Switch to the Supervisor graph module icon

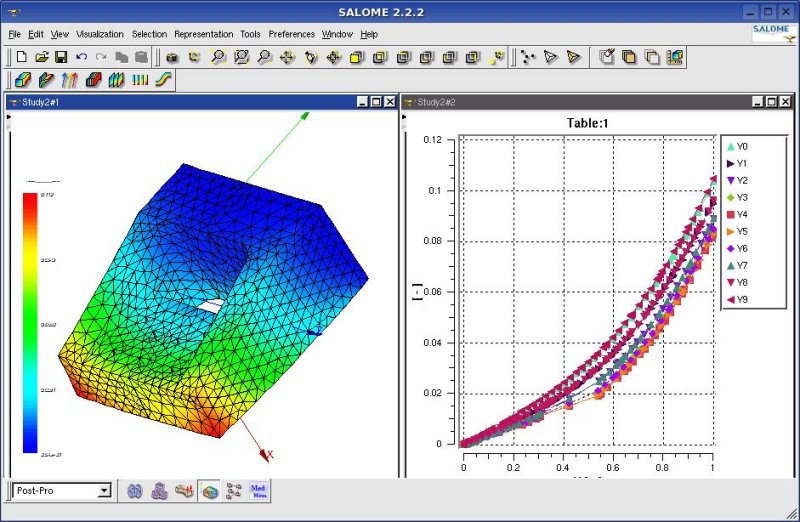pyautogui.click(x=234, y=491)
